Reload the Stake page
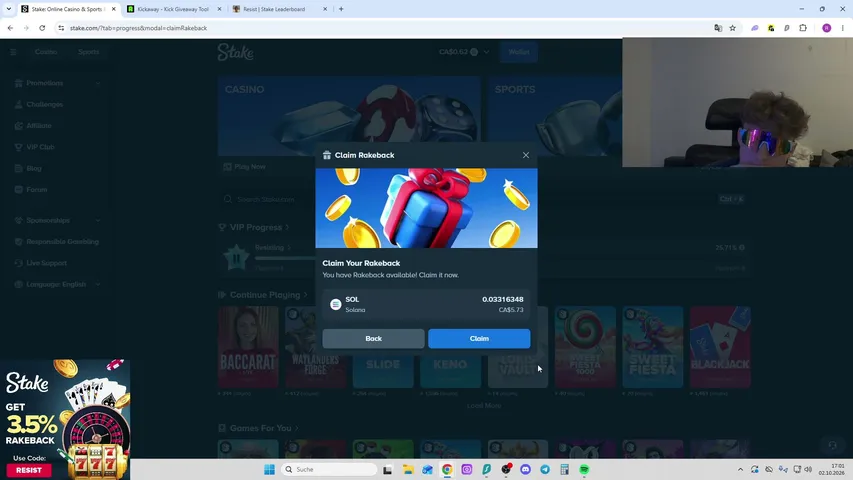 coord(42,28)
